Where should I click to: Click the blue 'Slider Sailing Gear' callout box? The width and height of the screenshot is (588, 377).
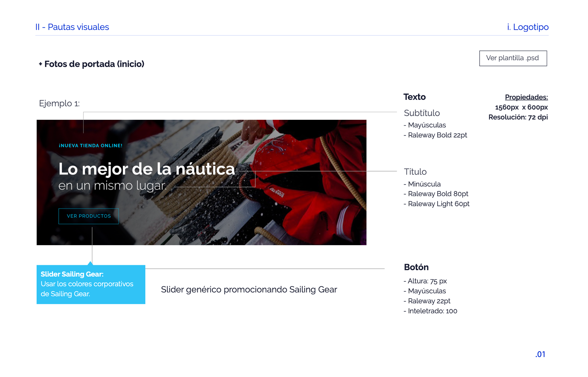(x=91, y=284)
